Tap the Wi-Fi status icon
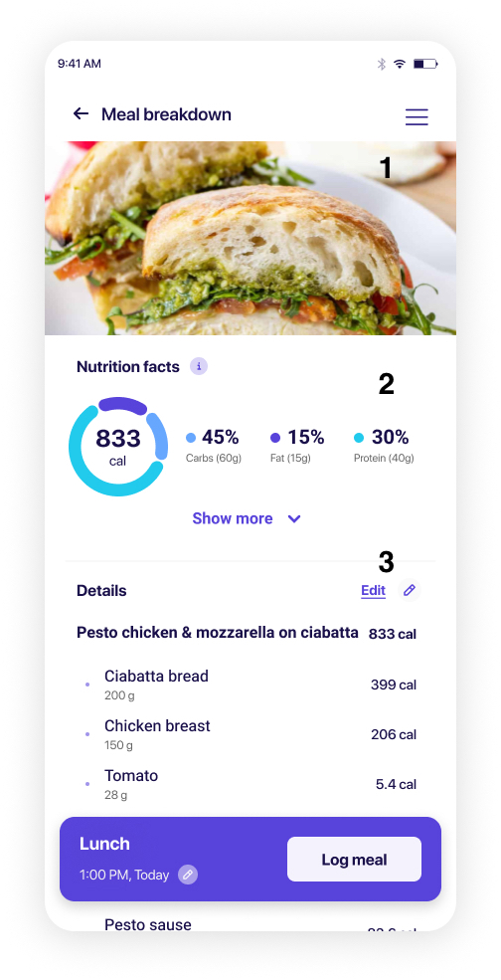Screen dimensions: 501x980 pos(400,64)
